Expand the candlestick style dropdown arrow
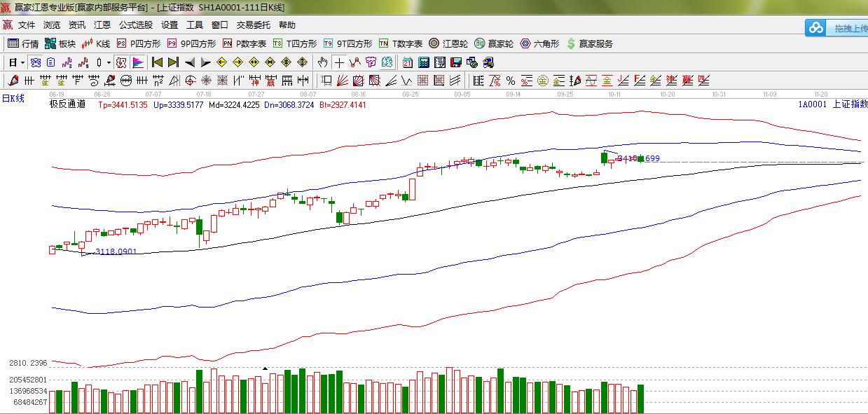The height and width of the screenshot is (414, 868). point(109,62)
